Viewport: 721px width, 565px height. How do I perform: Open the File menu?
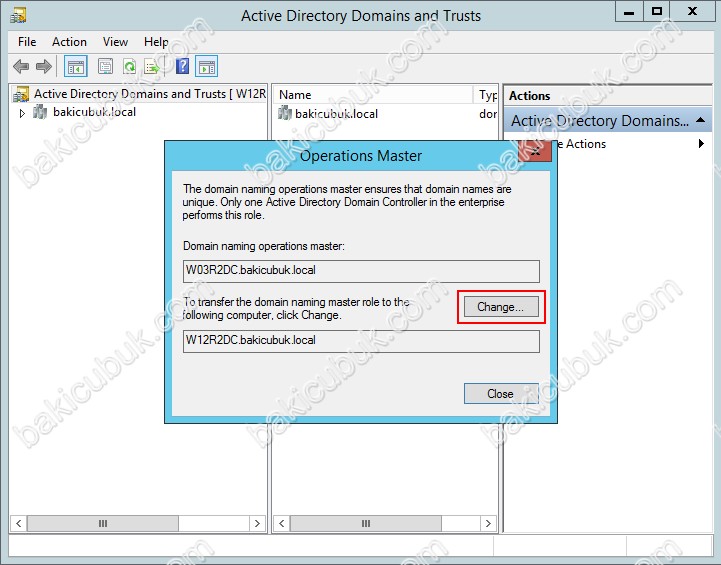(27, 42)
